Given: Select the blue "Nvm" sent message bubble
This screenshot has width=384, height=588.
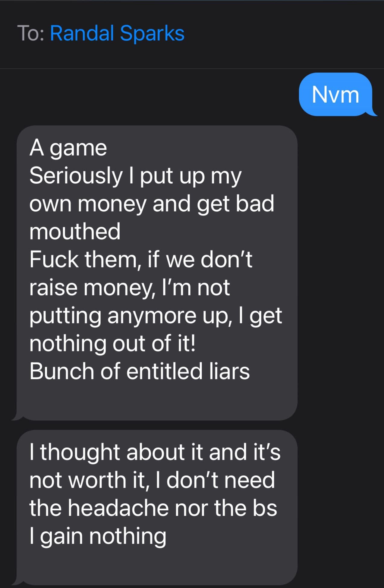Looking at the screenshot, I should tap(335, 95).
